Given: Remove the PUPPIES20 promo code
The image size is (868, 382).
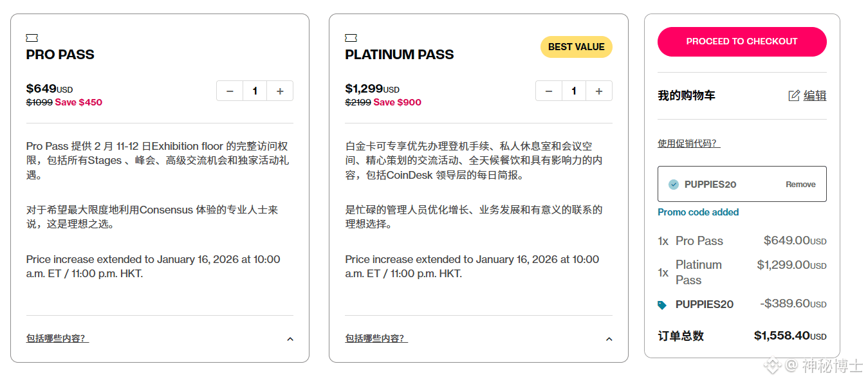Looking at the screenshot, I should [x=800, y=185].
